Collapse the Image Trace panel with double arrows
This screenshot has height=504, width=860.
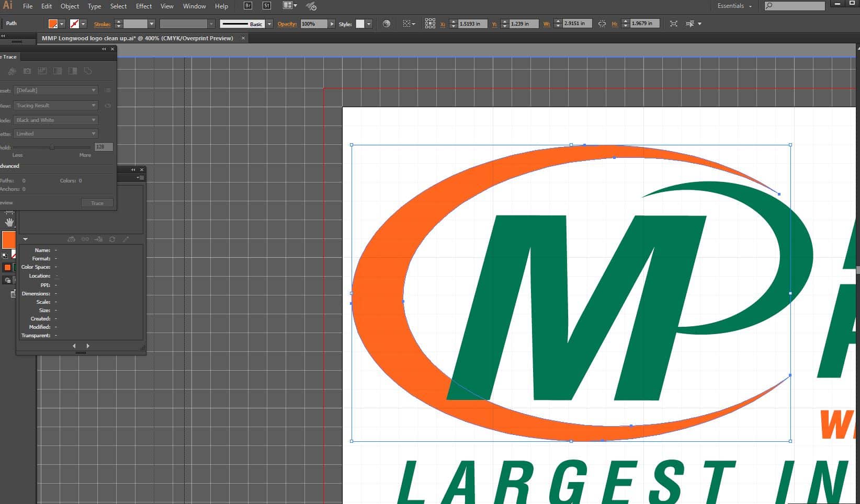coord(104,49)
